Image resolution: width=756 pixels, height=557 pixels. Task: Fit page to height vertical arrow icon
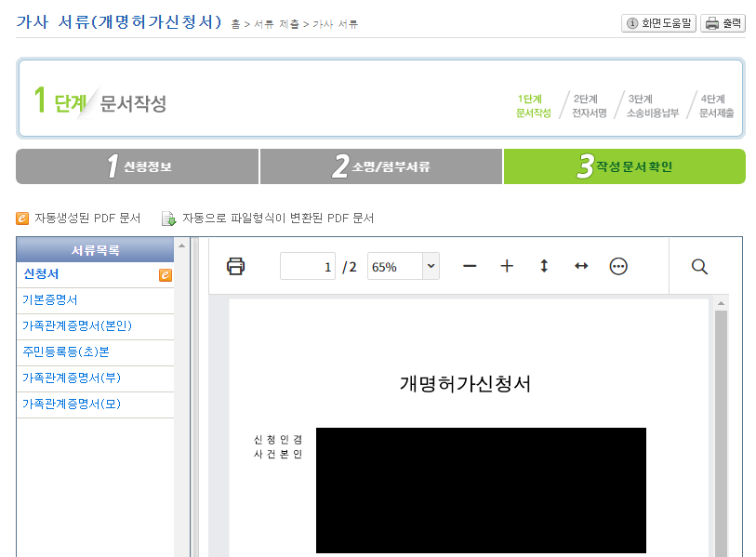pyautogui.click(x=544, y=266)
